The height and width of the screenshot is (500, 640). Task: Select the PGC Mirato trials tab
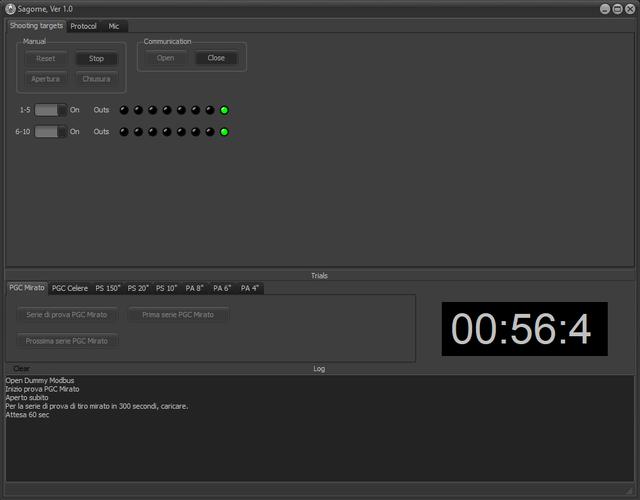pos(27,288)
